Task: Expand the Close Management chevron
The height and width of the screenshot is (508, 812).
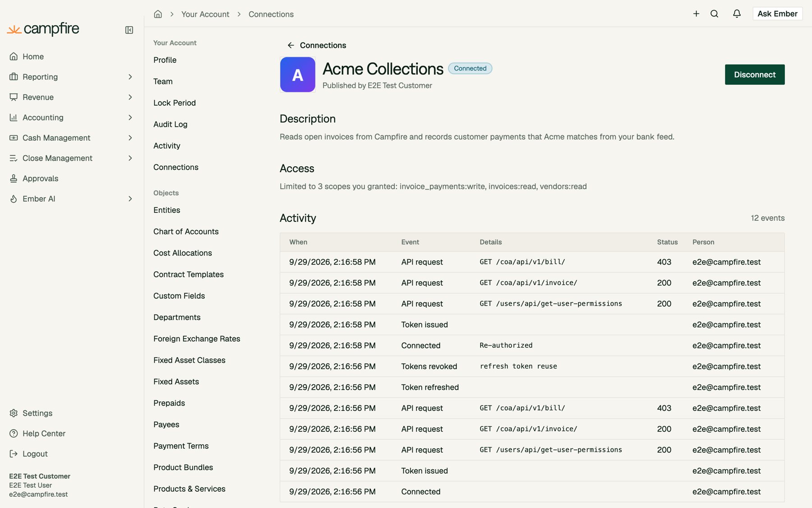Action: (x=130, y=158)
